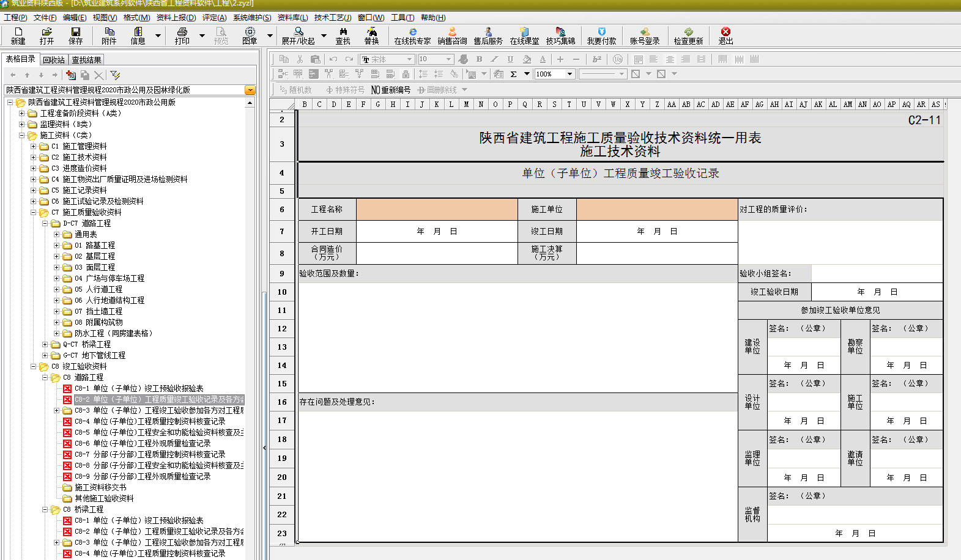Click the 工程名称 orange input cell
Image resolution: width=961 pixels, height=560 pixels.
[x=437, y=209]
